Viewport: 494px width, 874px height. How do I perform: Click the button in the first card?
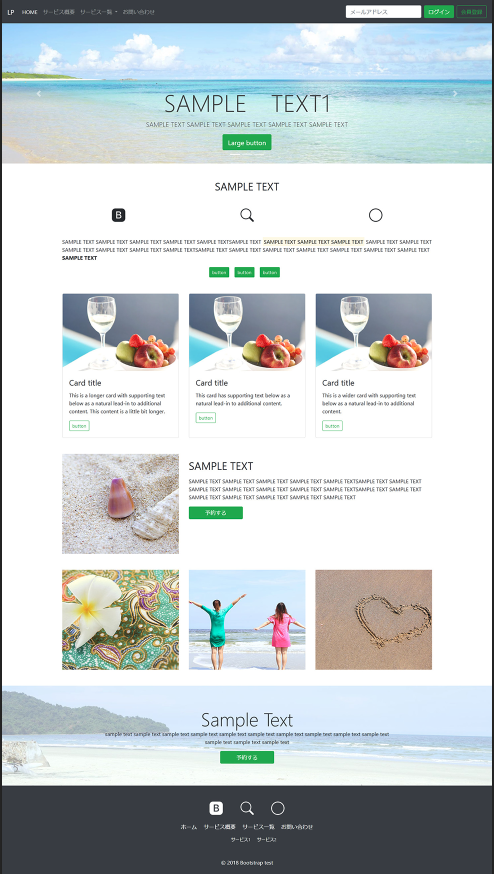[79, 426]
